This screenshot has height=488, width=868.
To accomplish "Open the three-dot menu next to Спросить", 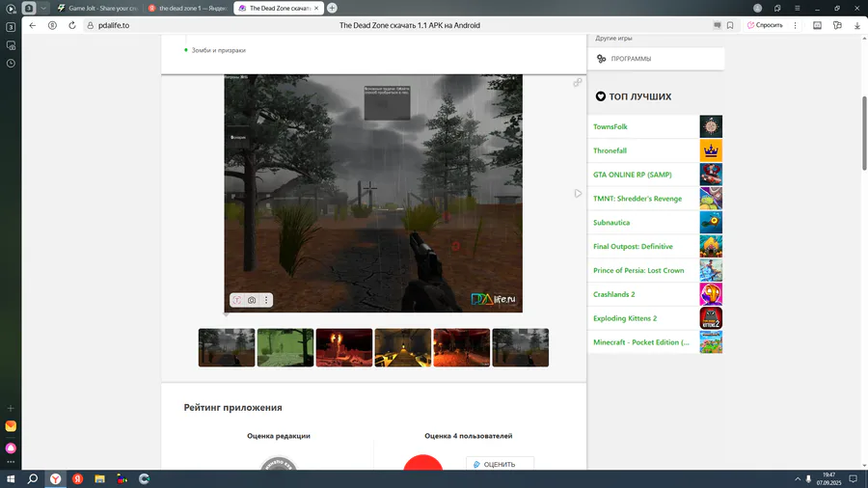I will point(795,25).
